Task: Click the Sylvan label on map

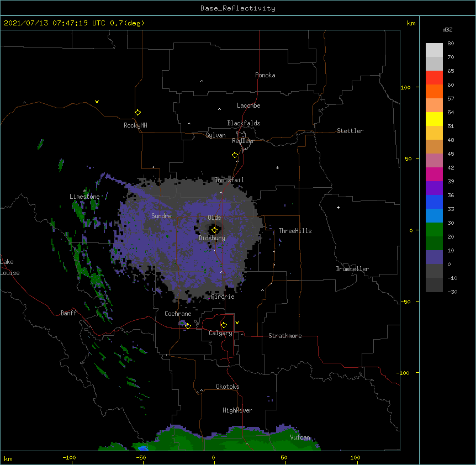Action: click(x=215, y=135)
